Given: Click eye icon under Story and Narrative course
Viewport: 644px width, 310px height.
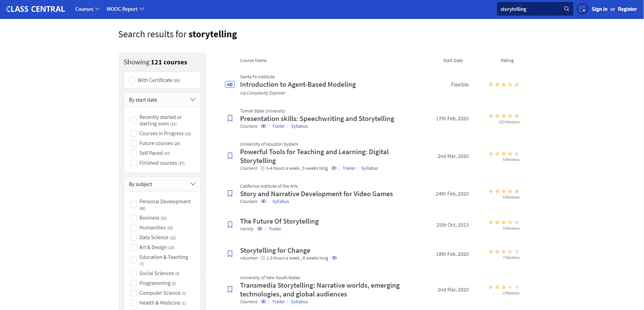Looking at the screenshot, I should 264,201.
